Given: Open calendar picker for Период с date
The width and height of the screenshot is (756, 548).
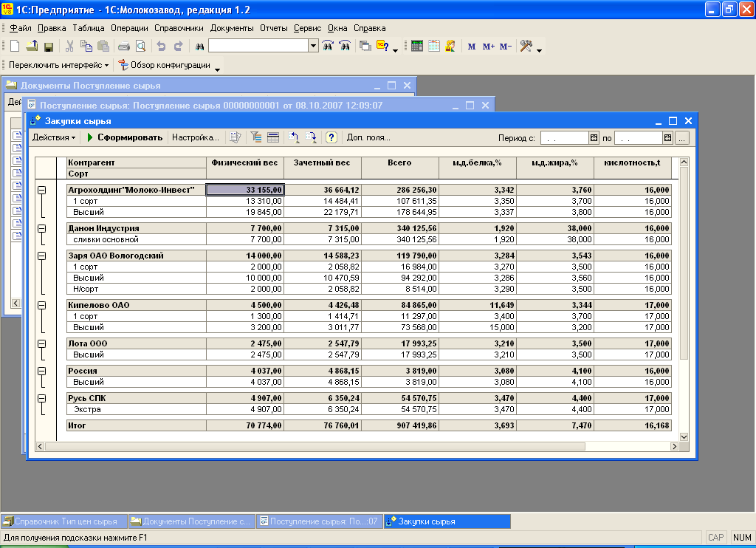Looking at the screenshot, I should [x=594, y=138].
